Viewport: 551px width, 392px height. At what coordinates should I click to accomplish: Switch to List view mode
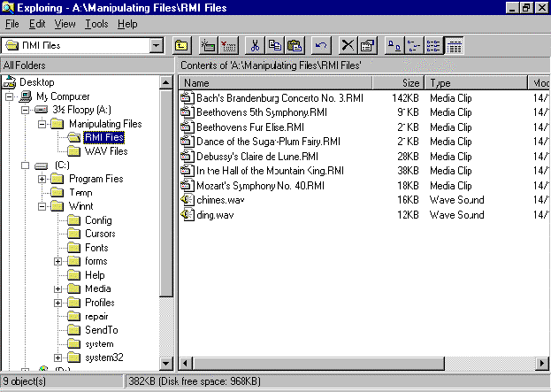click(x=433, y=45)
